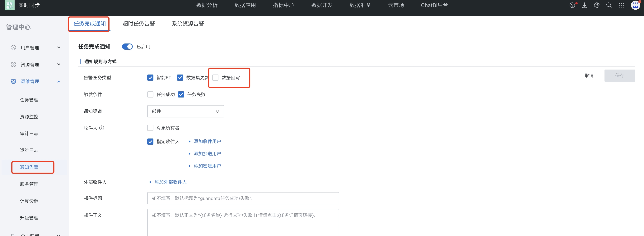Click the 用户管理 person icon
Image resolution: width=644 pixels, height=236 pixels.
(x=13, y=48)
